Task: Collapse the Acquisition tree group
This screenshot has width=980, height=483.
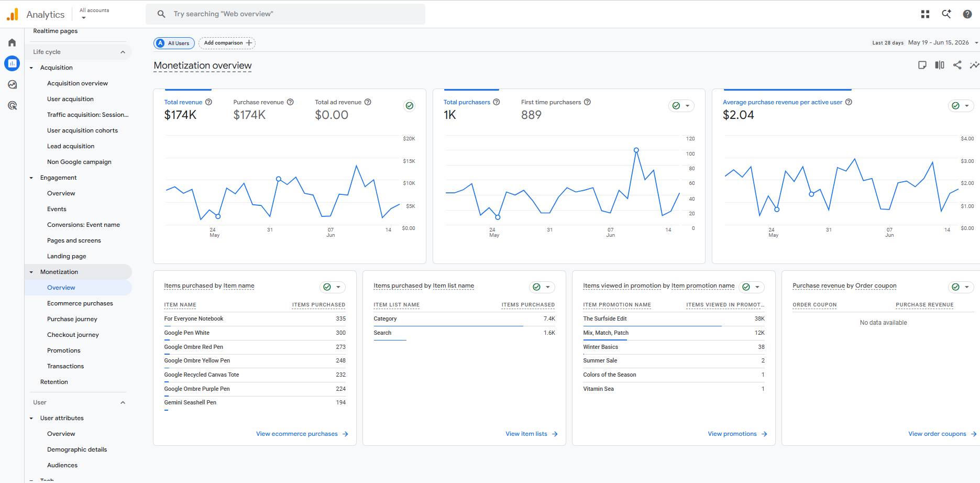Action: point(31,68)
